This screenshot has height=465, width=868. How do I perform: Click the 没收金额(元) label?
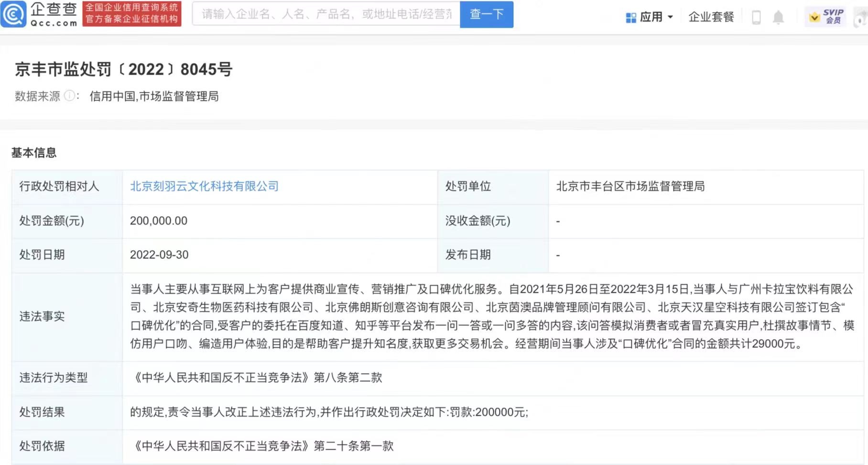point(478,221)
